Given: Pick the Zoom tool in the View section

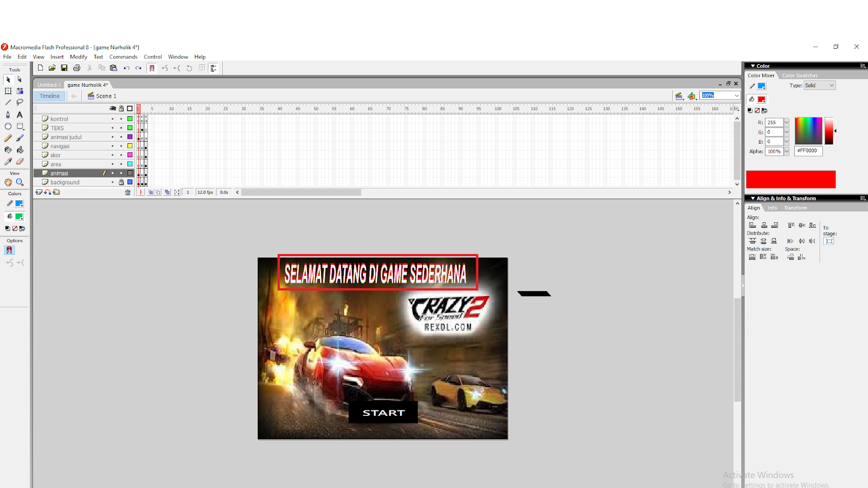Looking at the screenshot, I should point(20,182).
